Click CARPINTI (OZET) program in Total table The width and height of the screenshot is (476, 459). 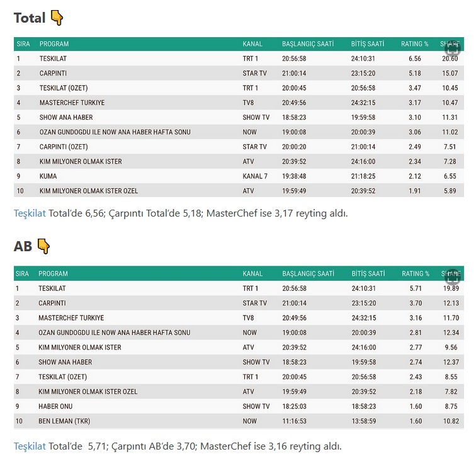pyautogui.click(x=64, y=147)
